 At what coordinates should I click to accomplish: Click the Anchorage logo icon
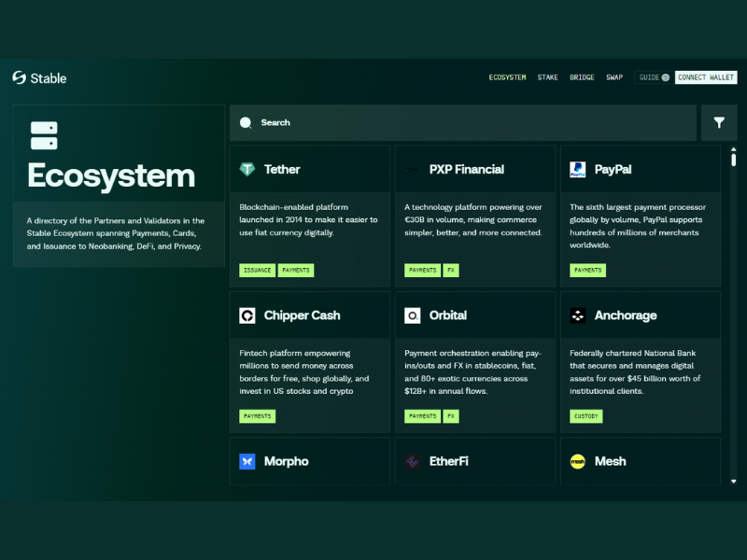pyautogui.click(x=578, y=315)
